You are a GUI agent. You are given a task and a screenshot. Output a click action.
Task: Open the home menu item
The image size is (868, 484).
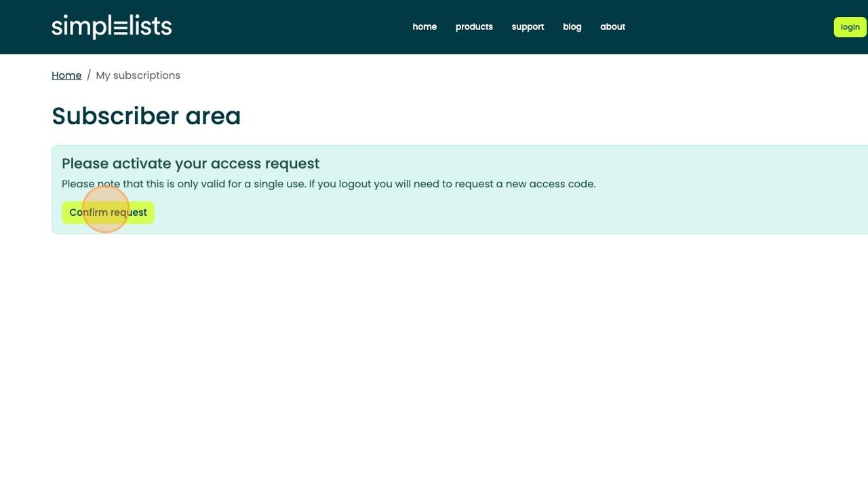click(425, 26)
